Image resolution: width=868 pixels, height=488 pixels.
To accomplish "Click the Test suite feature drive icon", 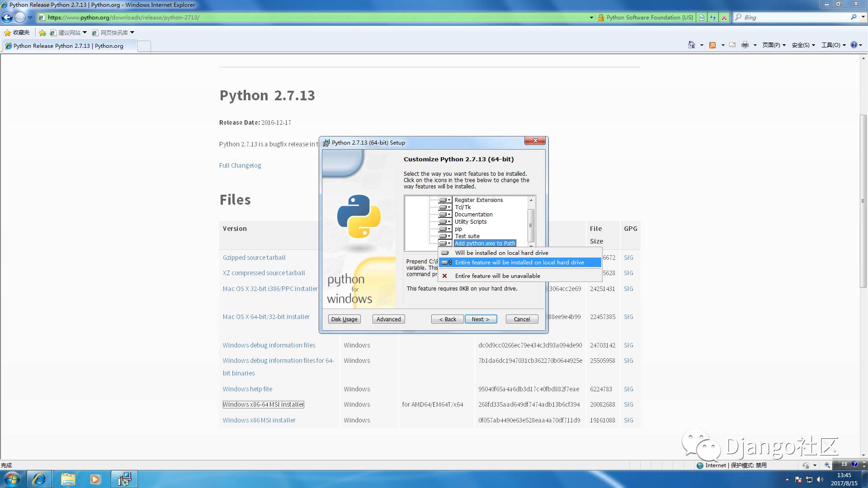I will pyautogui.click(x=443, y=236).
